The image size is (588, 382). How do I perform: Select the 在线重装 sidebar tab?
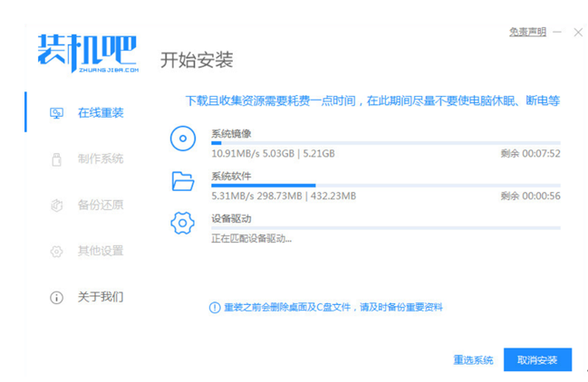100,113
